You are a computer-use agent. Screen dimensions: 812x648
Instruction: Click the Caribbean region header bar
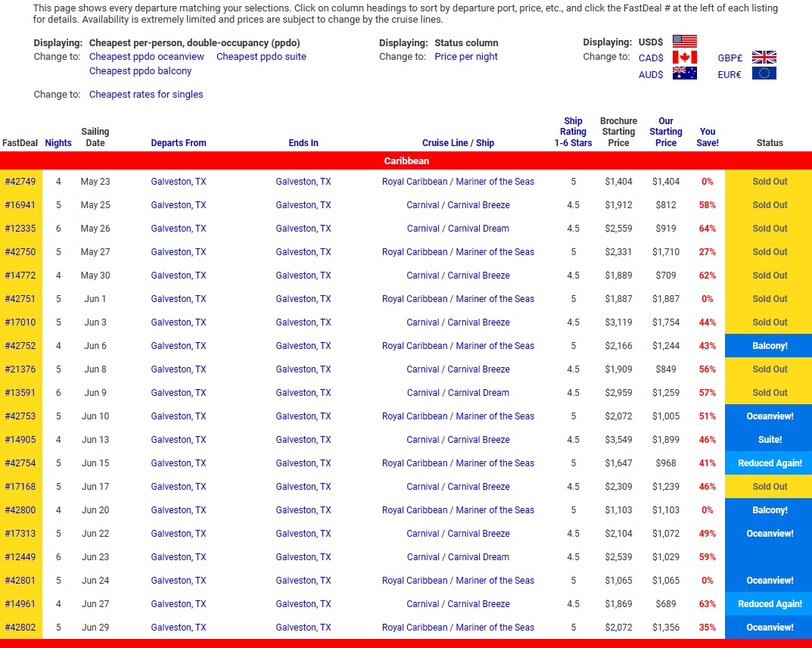(406, 160)
